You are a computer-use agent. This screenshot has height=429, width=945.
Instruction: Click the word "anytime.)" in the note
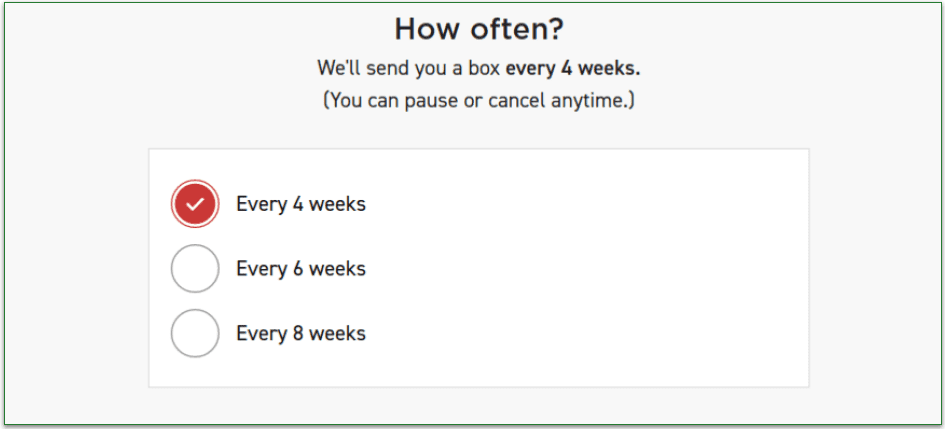[x=592, y=101]
